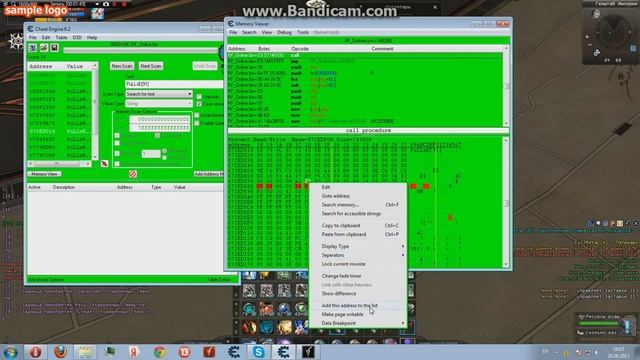This screenshot has height=360, width=640.
Task: Open Memory Viewer Tools menu
Action: pyautogui.click(x=303, y=32)
